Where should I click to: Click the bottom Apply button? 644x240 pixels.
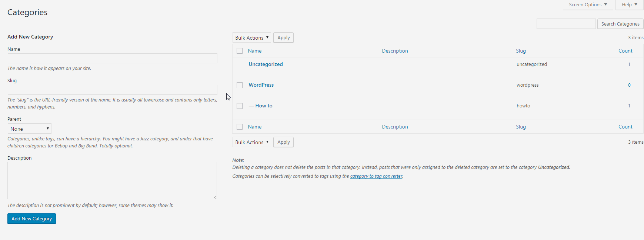tap(283, 142)
